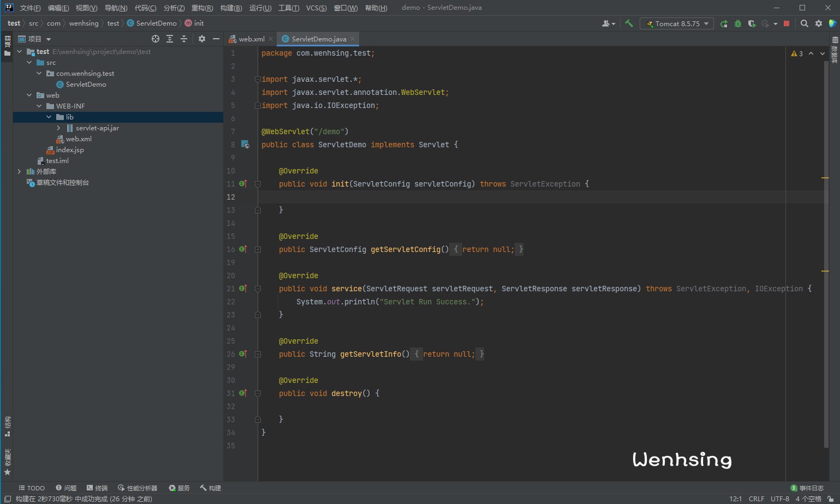Stop the server with red square
Viewport: 840px width, 504px height.
click(x=787, y=23)
